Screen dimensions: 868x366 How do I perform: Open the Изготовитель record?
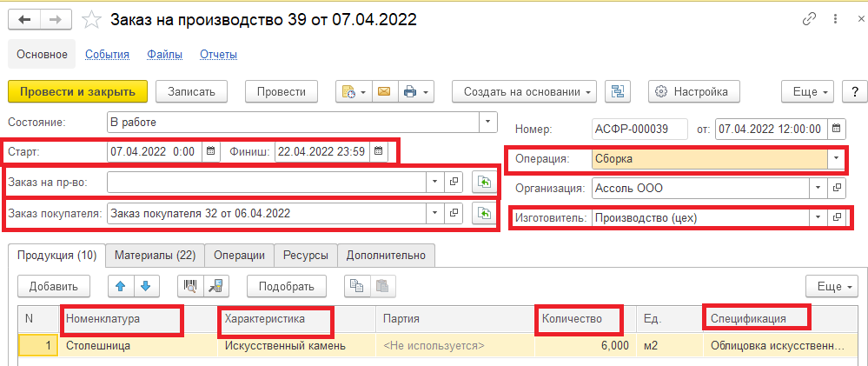[x=837, y=217]
